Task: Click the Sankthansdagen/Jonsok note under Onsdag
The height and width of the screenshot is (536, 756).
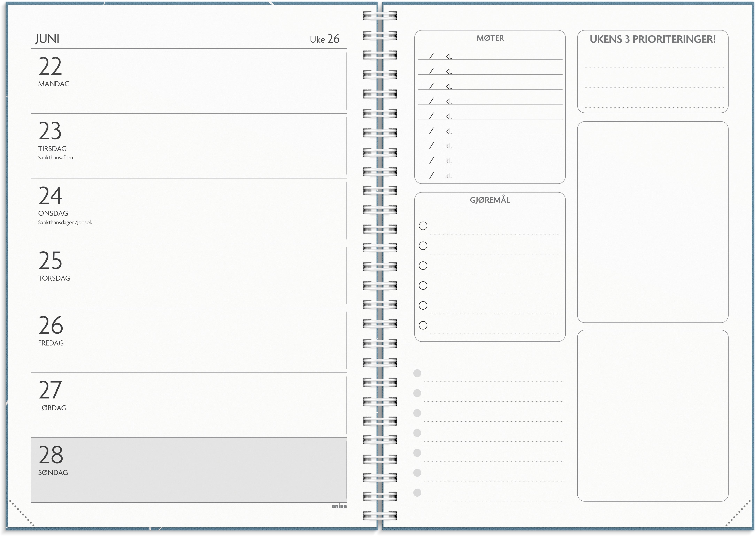Action: (65, 222)
